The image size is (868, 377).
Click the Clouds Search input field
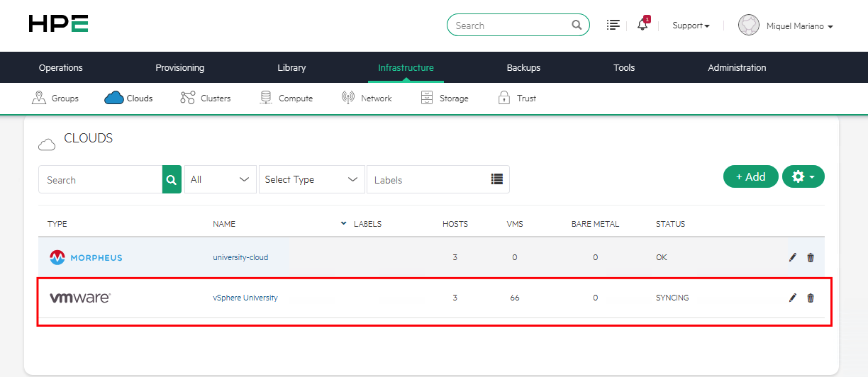point(100,179)
